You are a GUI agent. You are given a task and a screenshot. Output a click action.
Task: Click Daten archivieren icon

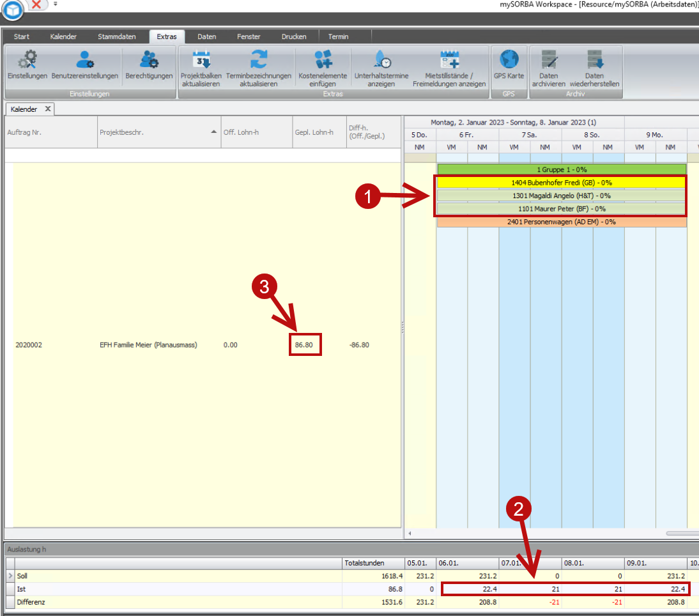pos(549,61)
